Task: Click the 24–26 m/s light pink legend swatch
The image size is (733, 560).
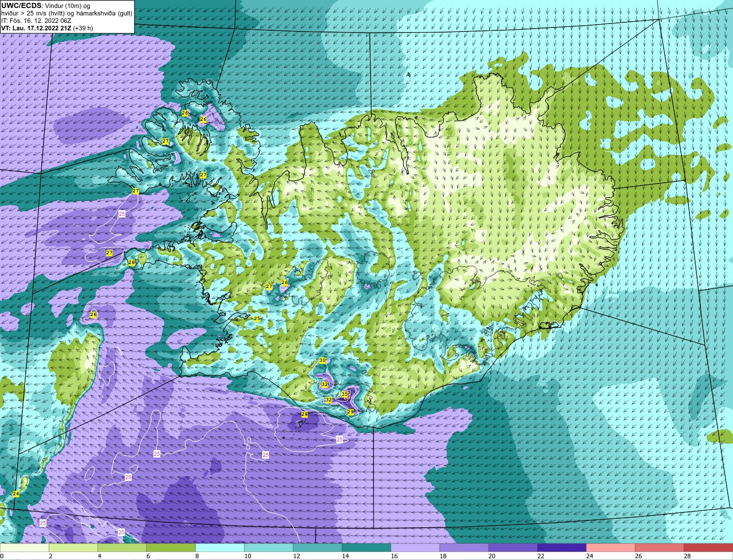Action: 610,548
